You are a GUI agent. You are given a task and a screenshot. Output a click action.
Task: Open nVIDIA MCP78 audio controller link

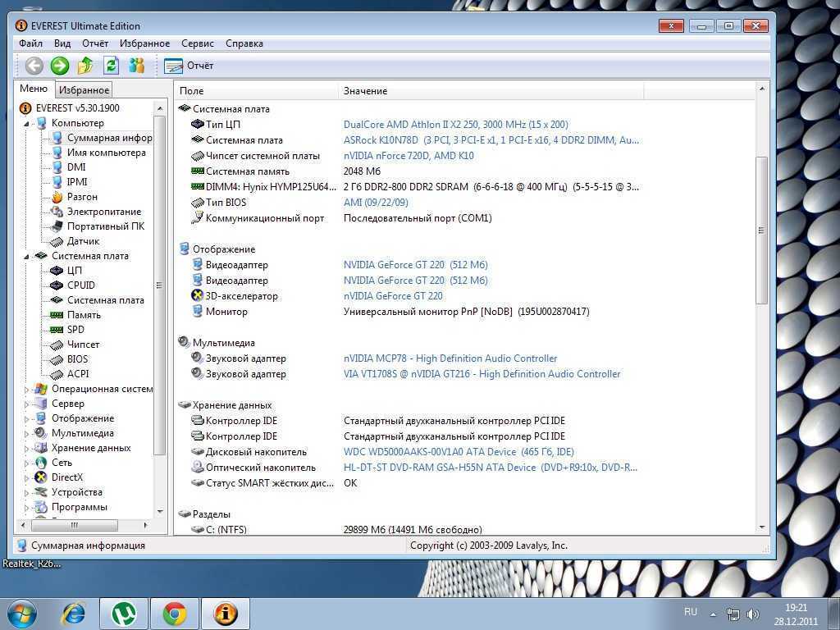[x=450, y=358]
